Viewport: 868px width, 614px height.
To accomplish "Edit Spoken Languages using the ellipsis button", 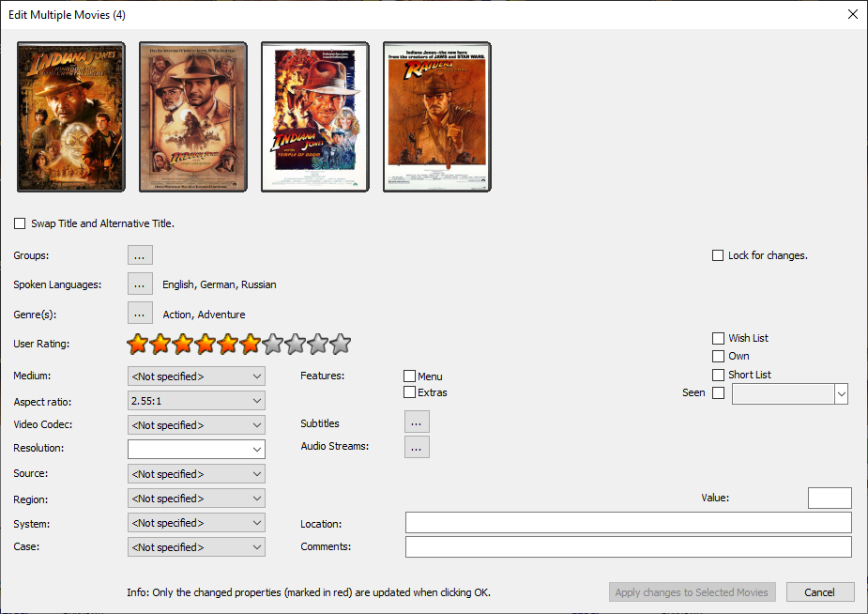I will click(x=140, y=284).
